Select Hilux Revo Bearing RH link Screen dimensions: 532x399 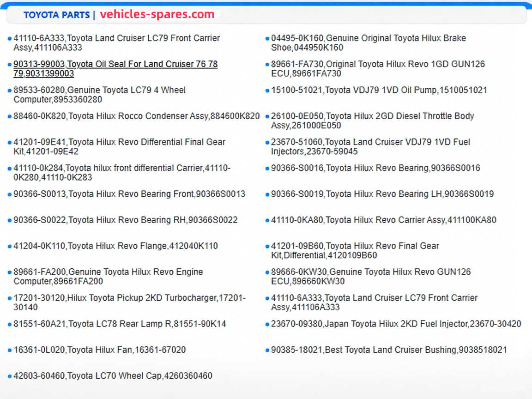tap(125, 220)
